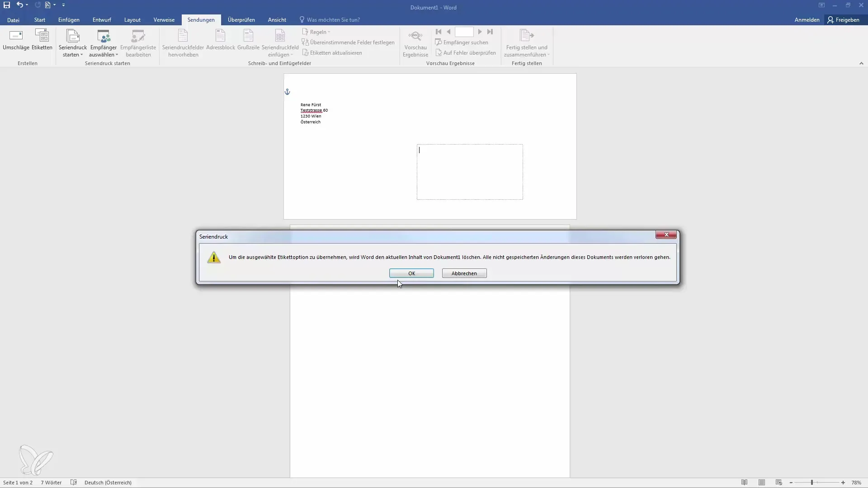The image size is (868, 488).
Task: Click the anchor icon in the document
Action: pos(287,92)
